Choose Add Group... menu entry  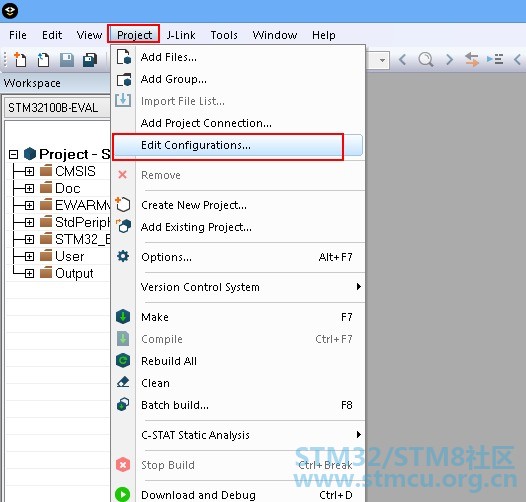pos(238,79)
